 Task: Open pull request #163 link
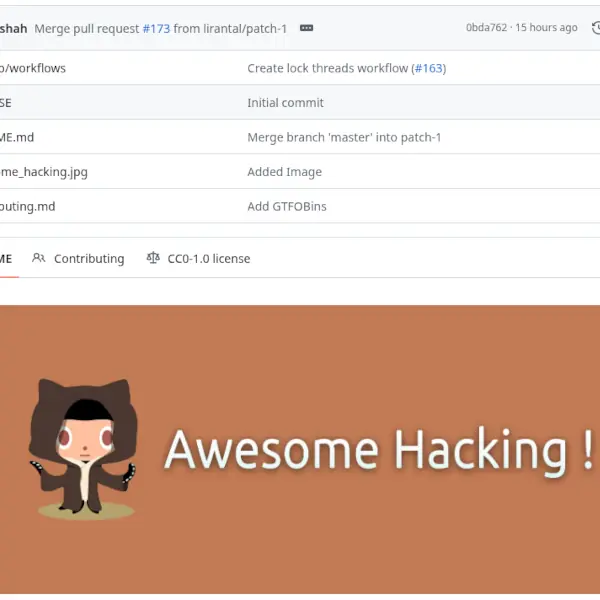point(429,68)
